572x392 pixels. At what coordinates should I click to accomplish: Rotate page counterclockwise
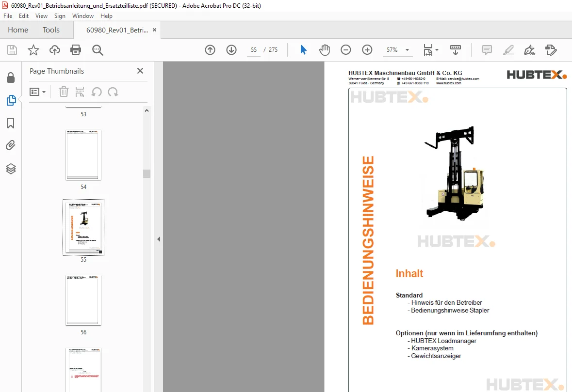(97, 92)
